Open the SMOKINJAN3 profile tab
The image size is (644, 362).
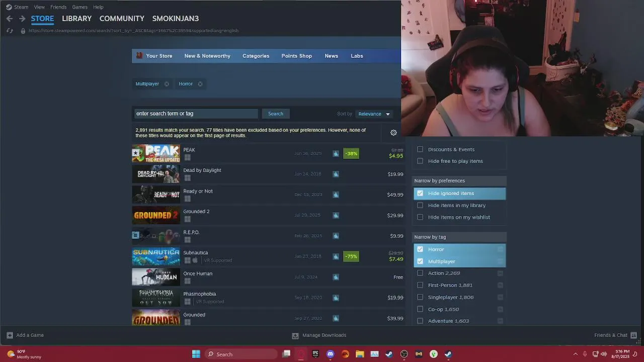tap(176, 19)
